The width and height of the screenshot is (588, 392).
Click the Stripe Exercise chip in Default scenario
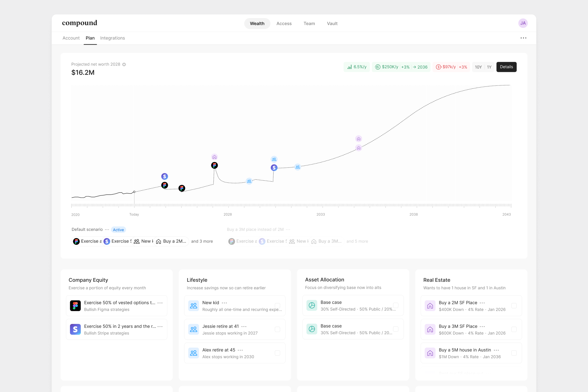118,241
